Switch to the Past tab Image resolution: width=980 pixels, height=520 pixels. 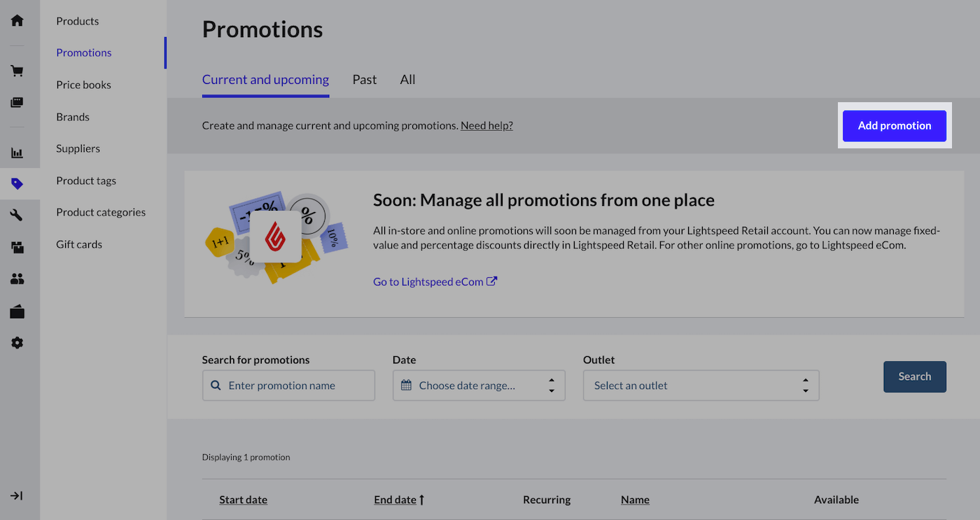click(x=364, y=80)
